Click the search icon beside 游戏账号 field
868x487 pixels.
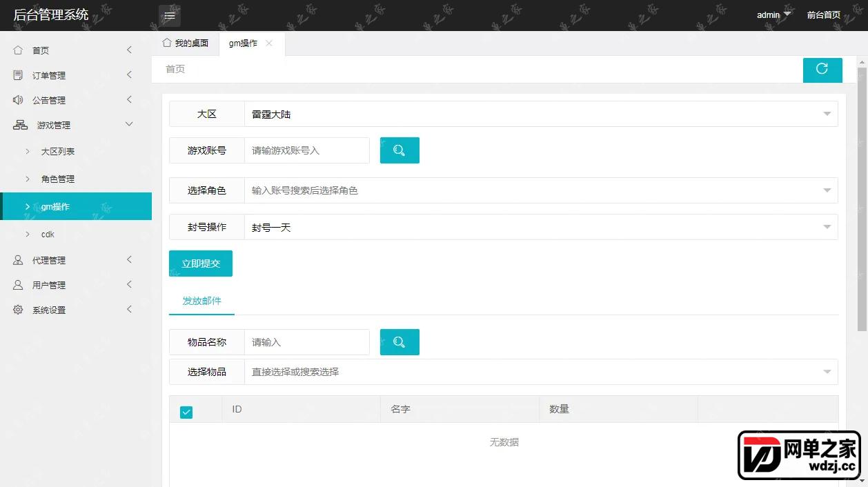click(400, 150)
